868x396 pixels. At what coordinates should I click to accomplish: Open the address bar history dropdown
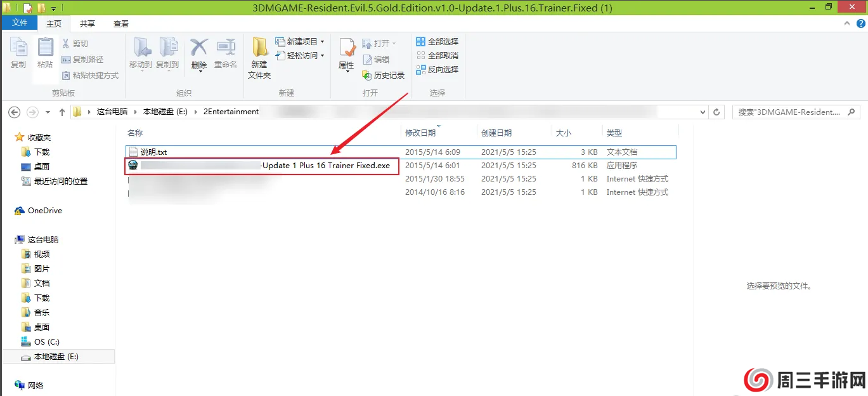[702, 112]
